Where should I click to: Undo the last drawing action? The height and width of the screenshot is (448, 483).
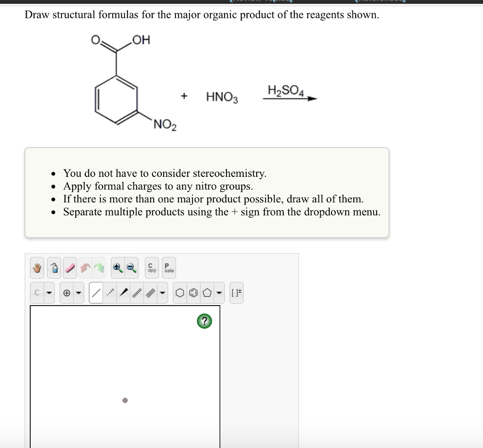coord(85,268)
